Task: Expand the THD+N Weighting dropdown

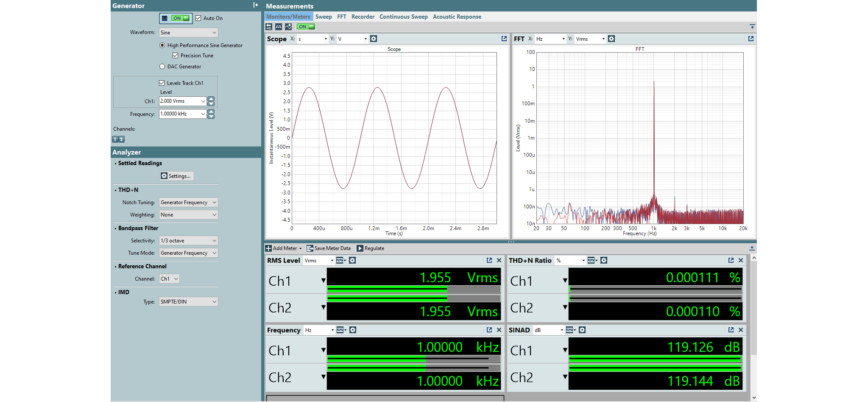Action: point(188,215)
